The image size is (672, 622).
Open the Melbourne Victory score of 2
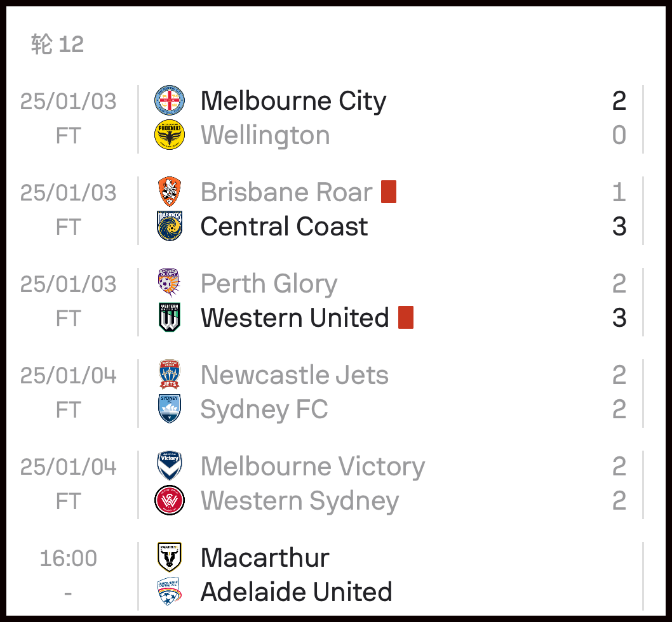pyautogui.click(x=619, y=466)
